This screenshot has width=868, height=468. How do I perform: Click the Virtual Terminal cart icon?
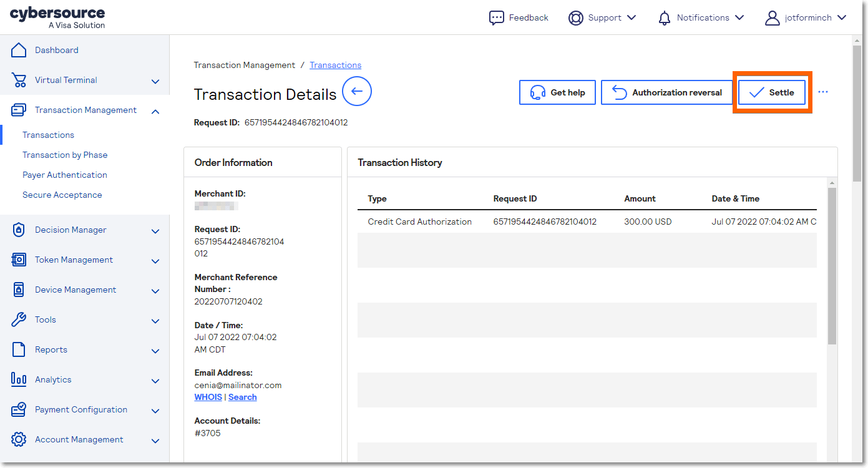[19, 80]
